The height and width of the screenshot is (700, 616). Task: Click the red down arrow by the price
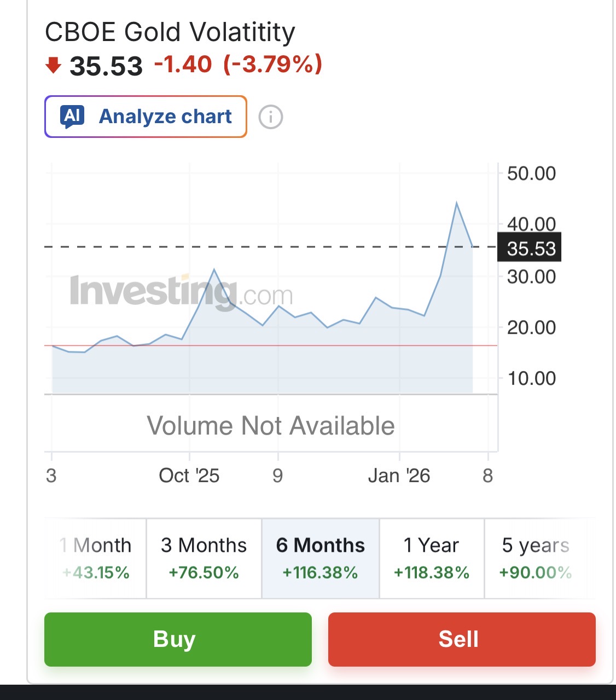[x=53, y=66]
